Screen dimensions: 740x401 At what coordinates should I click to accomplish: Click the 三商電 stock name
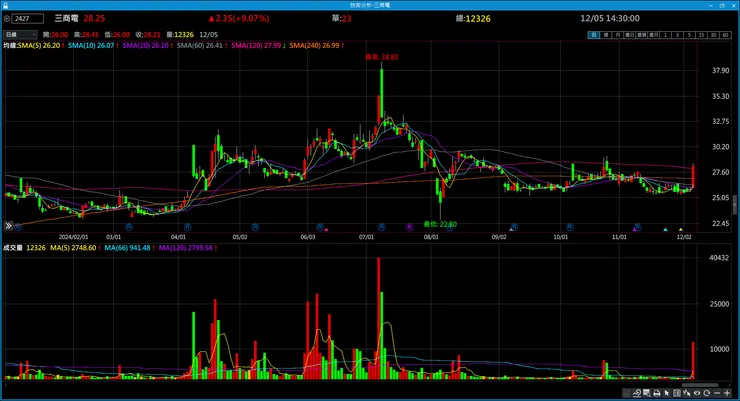pyautogui.click(x=66, y=18)
